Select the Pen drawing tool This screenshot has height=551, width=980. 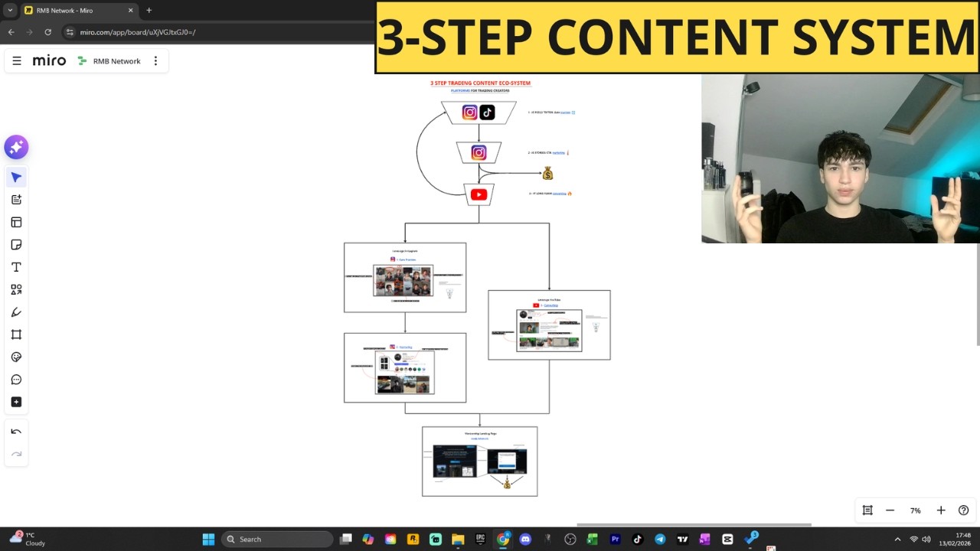(x=16, y=312)
